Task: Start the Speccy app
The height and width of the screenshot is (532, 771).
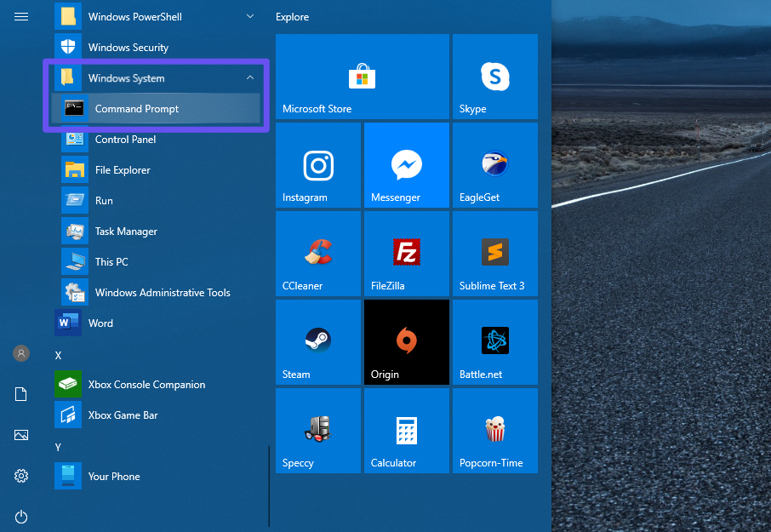Action: [317, 430]
